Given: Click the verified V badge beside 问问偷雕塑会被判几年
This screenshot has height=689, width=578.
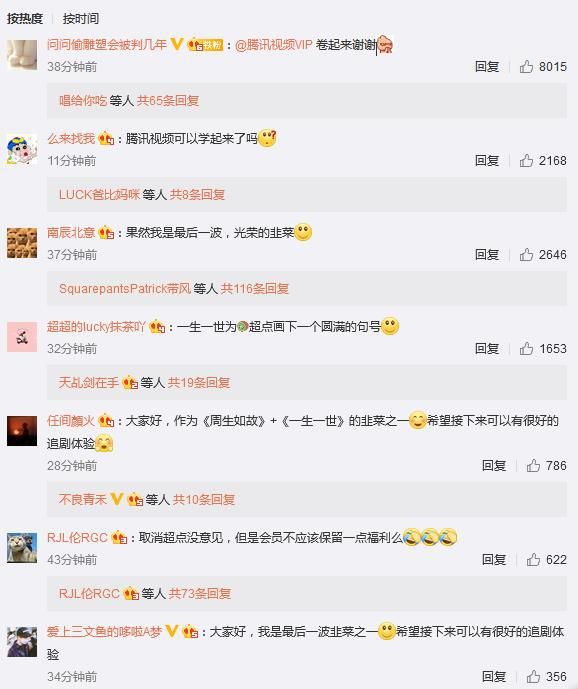Looking at the screenshot, I should point(177,44).
